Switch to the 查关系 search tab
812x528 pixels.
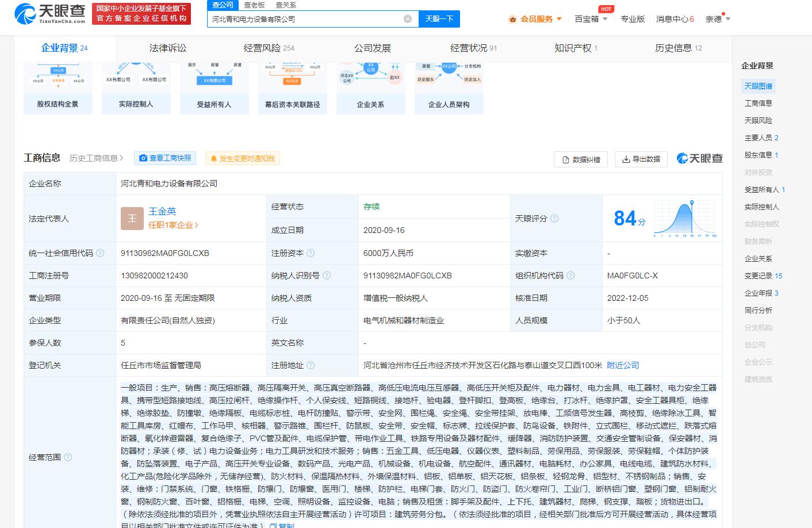(x=285, y=5)
